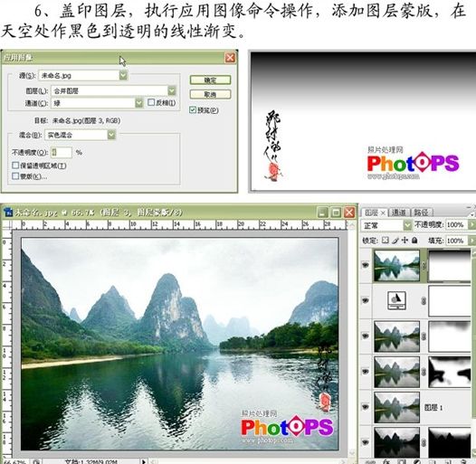Select bottom dark layer image thumbnail
The image size is (476, 464).
point(396,442)
